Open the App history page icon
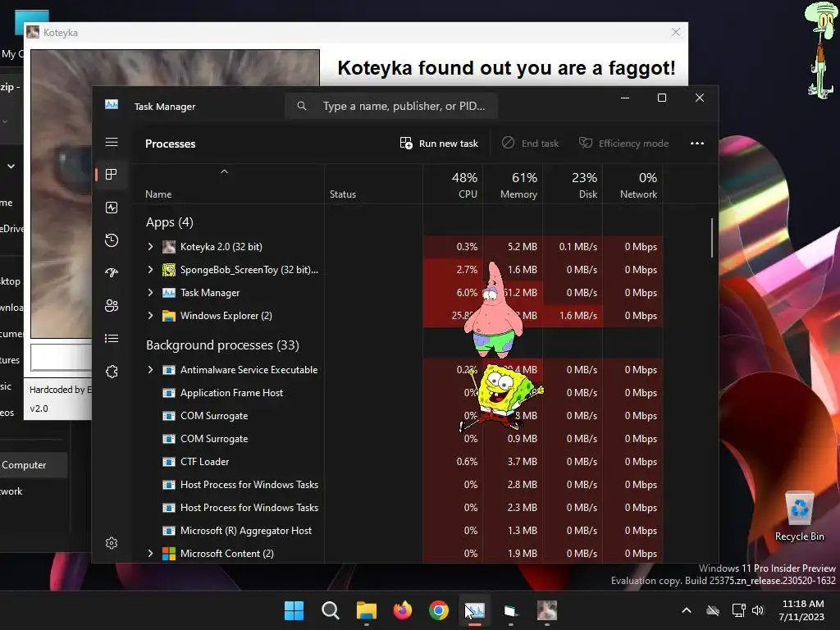Screen dimensions: 840x630 pyautogui.click(x=112, y=240)
